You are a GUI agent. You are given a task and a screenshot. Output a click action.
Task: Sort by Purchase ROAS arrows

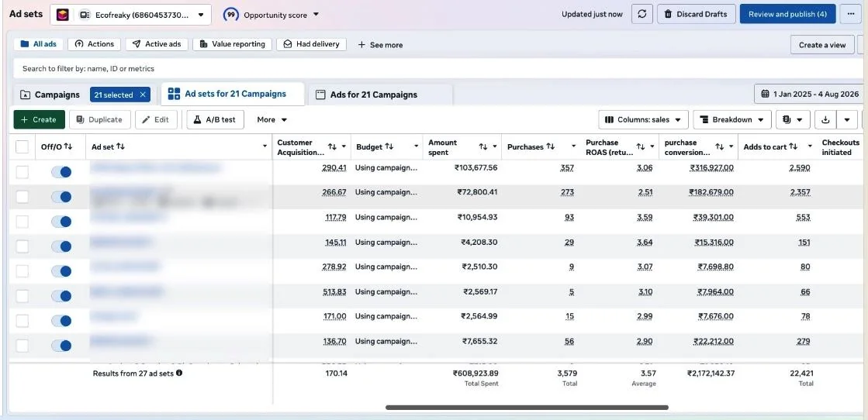(641, 146)
